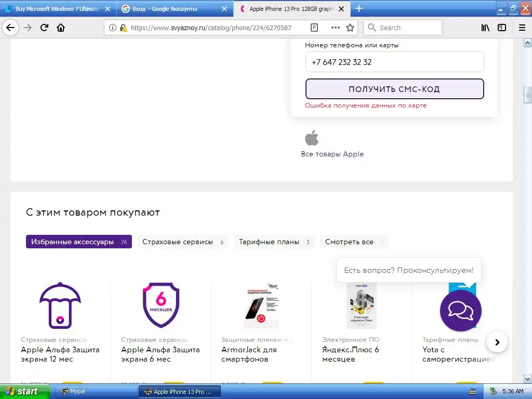Viewport: 532px width, 399px height.
Task: Open the Library bookmarks icon
Action: pos(485,28)
